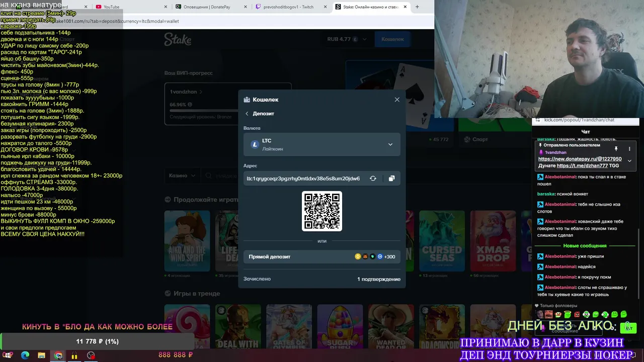Click the wallet icon in dialog header
This screenshot has height=362, width=644.
[247, 100]
